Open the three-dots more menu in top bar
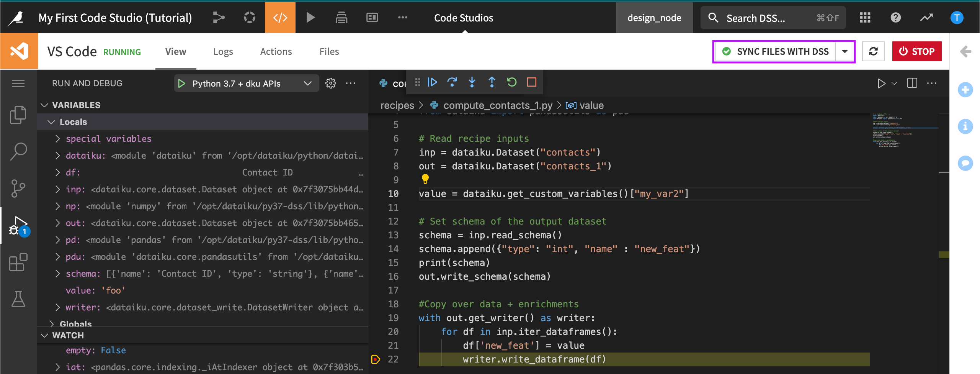 403,18
